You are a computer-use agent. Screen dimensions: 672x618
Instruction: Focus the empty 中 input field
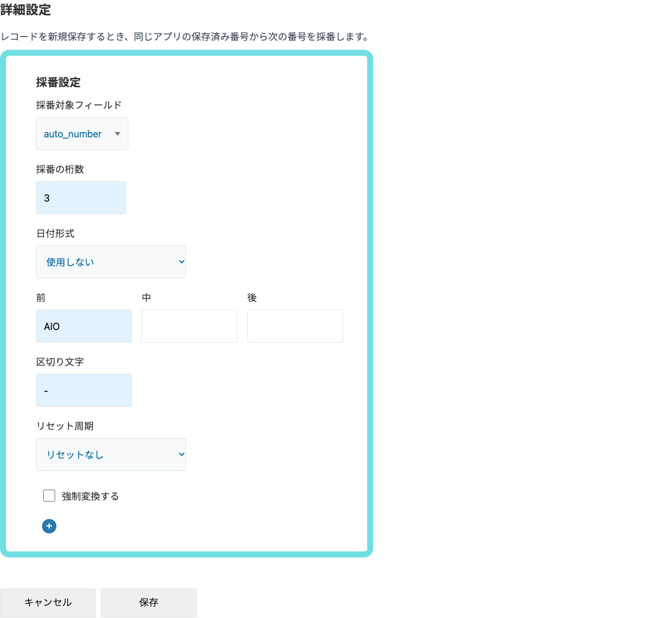(x=190, y=326)
